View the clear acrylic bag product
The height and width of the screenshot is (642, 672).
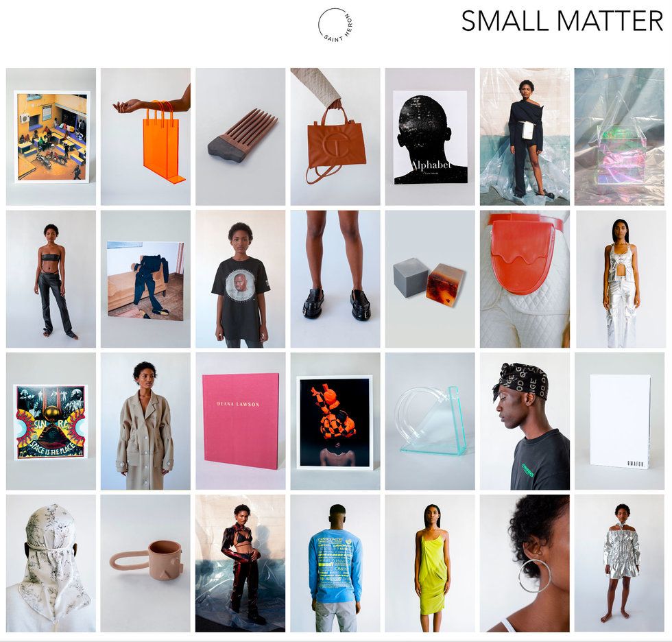[430, 421]
